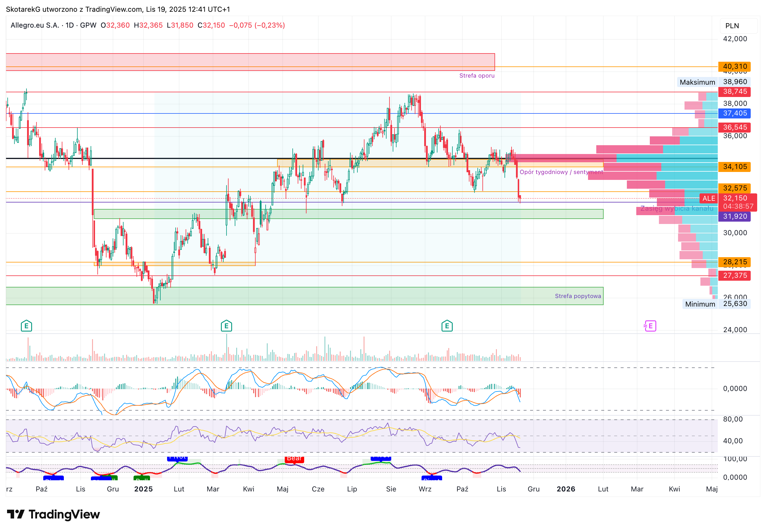The width and height of the screenshot is (766, 532).
Task: Click the red 38,745 price label
Action: pos(734,92)
